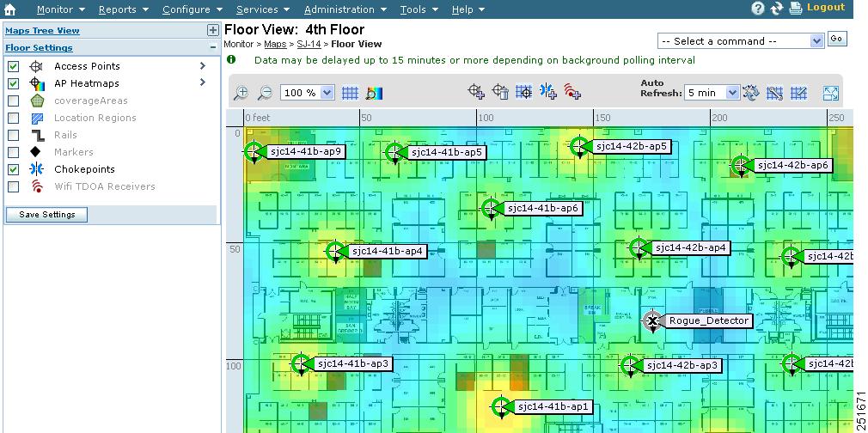This screenshot has height=433, width=868.
Task: Enable the Wifi TDOA Receivers checkbox
Action: tap(14, 186)
